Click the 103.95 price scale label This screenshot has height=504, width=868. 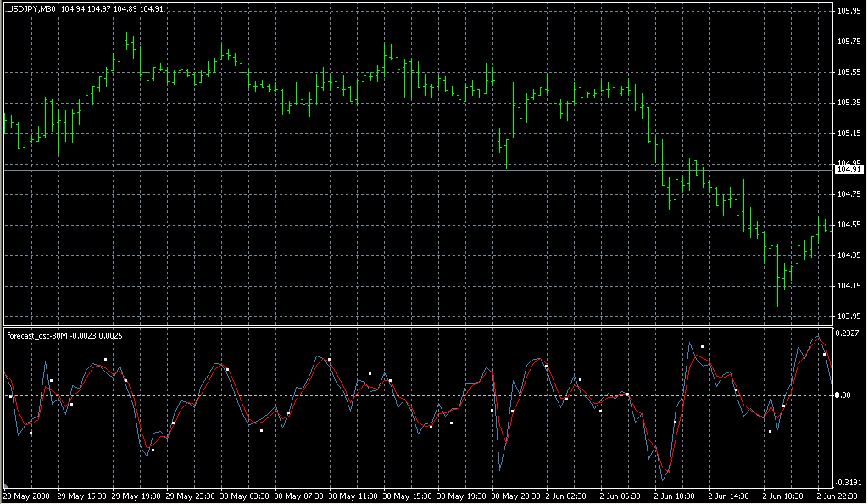point(848,316)
